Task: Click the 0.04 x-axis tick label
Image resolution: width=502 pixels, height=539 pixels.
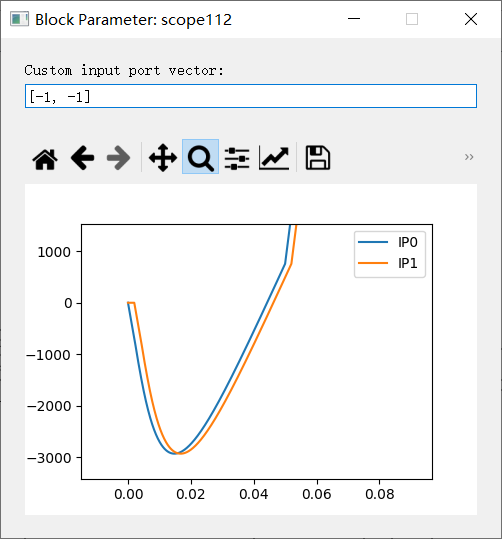Action: [254, 494]
